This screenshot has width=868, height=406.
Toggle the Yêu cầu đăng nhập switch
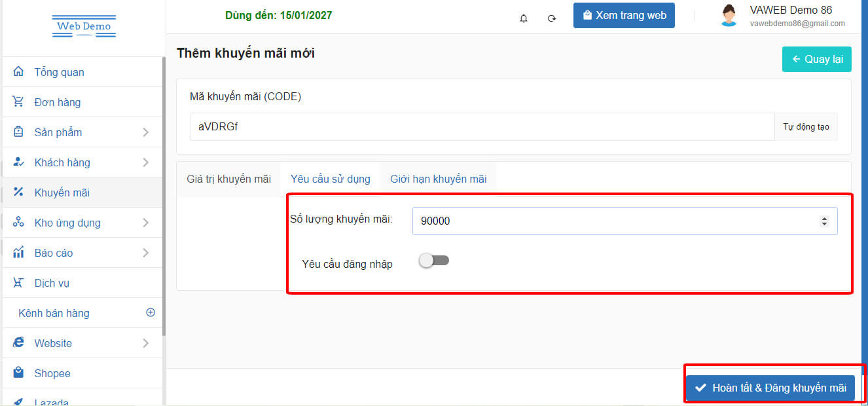point(433,261)
